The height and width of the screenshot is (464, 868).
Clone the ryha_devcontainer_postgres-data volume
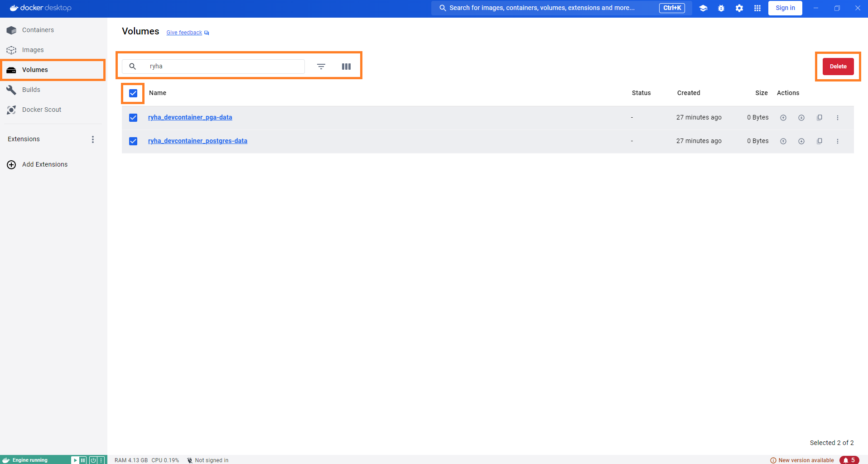820,141
